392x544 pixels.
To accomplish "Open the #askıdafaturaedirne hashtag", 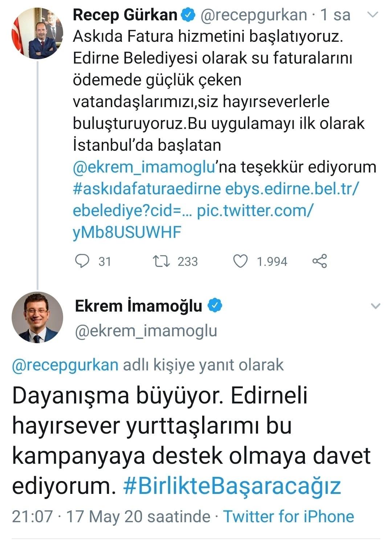I will pyautogui.click(x=147, y=189).
